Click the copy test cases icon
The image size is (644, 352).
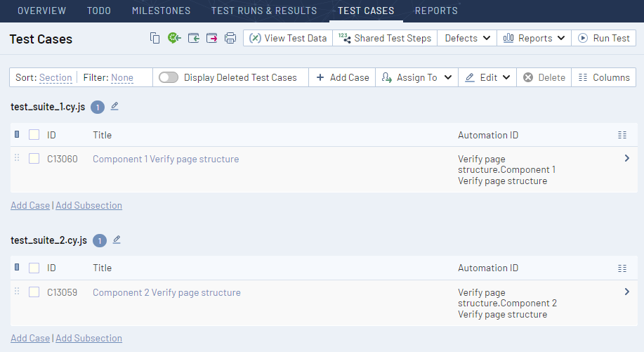click(155, 38)
